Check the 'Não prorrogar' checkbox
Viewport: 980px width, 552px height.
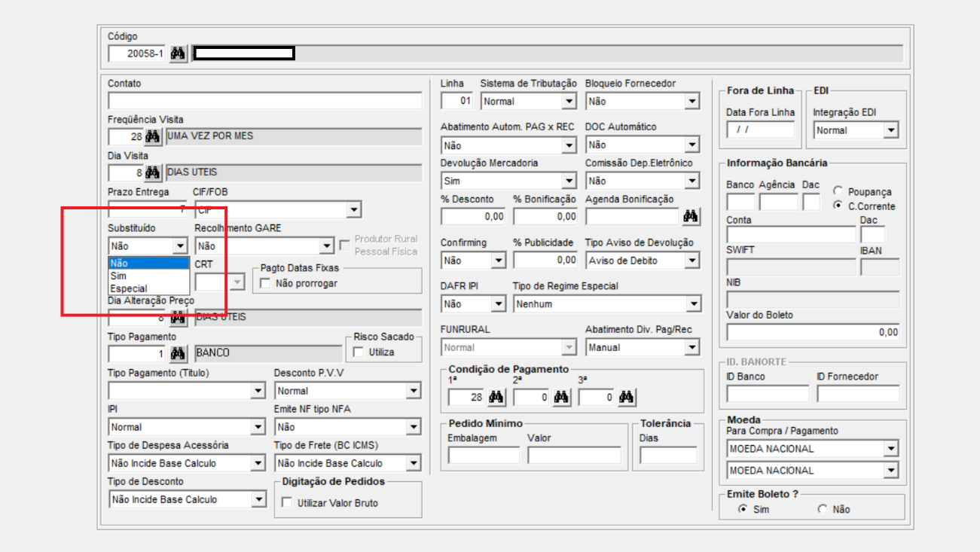265,283
